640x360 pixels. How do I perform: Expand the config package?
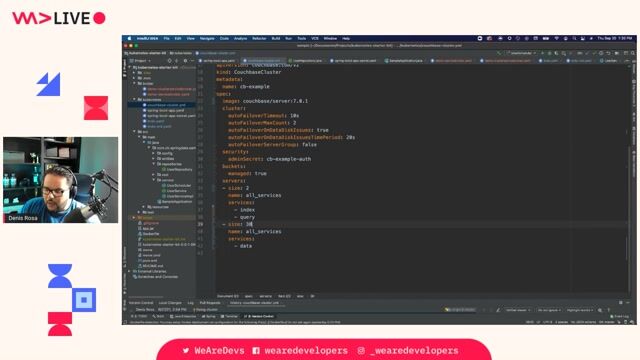point(154,153)
